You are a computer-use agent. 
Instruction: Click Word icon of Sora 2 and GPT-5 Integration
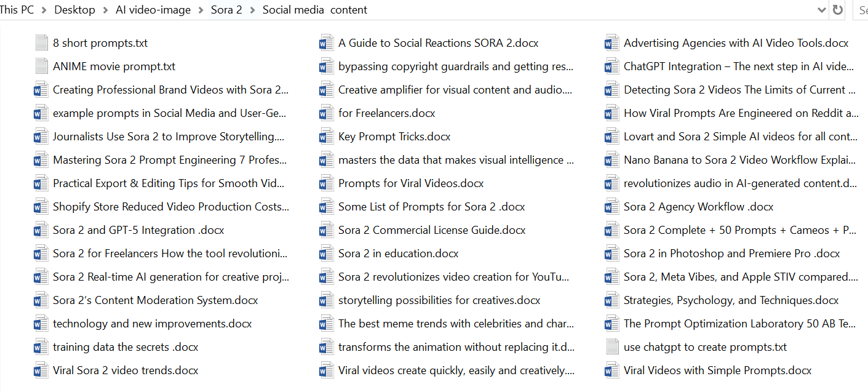tap(41, 230)
